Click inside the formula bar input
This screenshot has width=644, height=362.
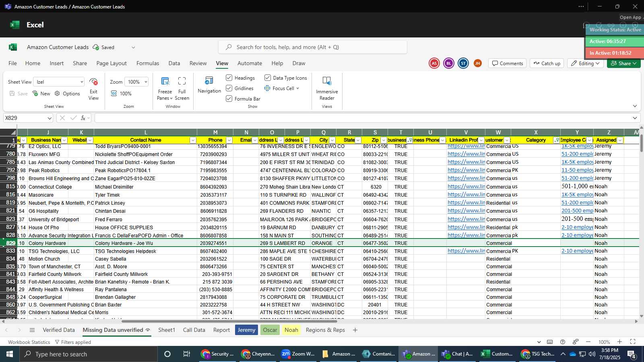362,118
